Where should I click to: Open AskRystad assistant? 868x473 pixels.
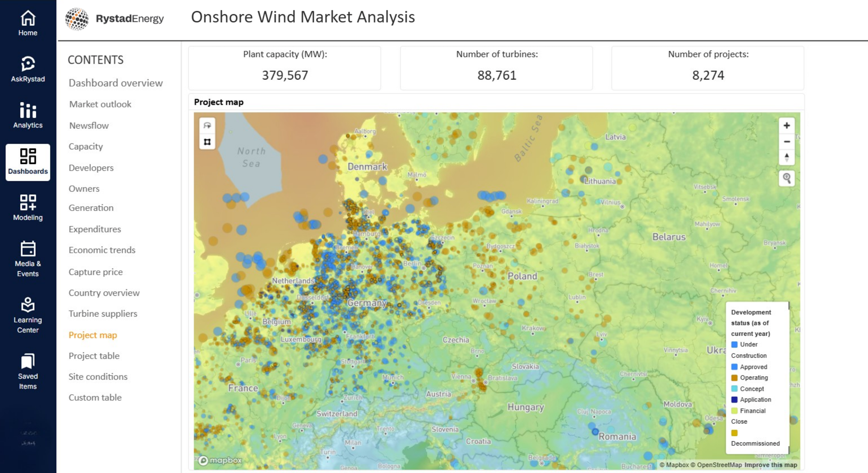click(28, 69)
